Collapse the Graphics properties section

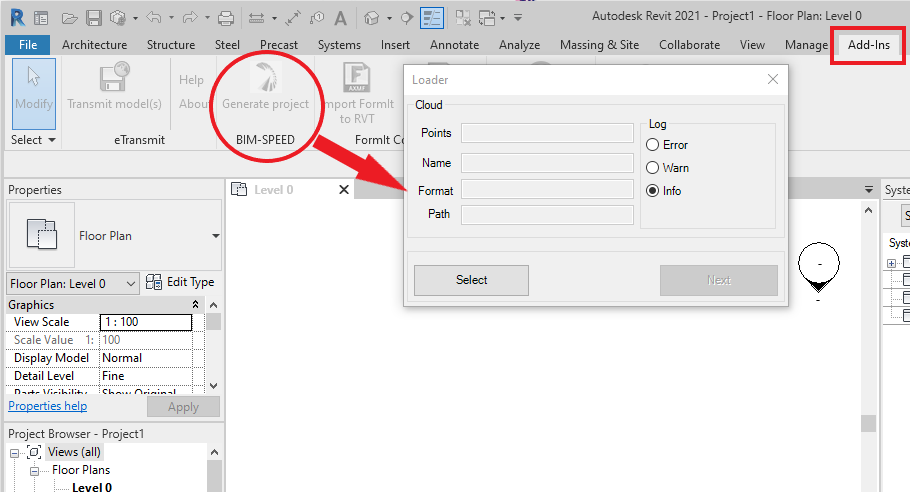196,305
